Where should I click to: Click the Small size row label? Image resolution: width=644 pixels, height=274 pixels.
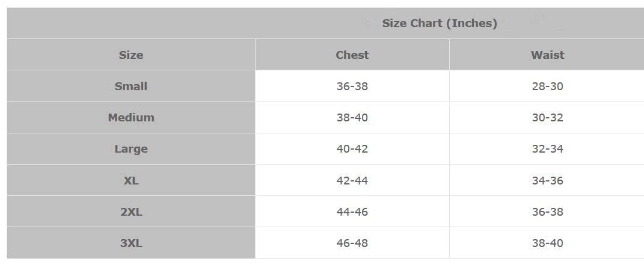(x=131, y=86)
